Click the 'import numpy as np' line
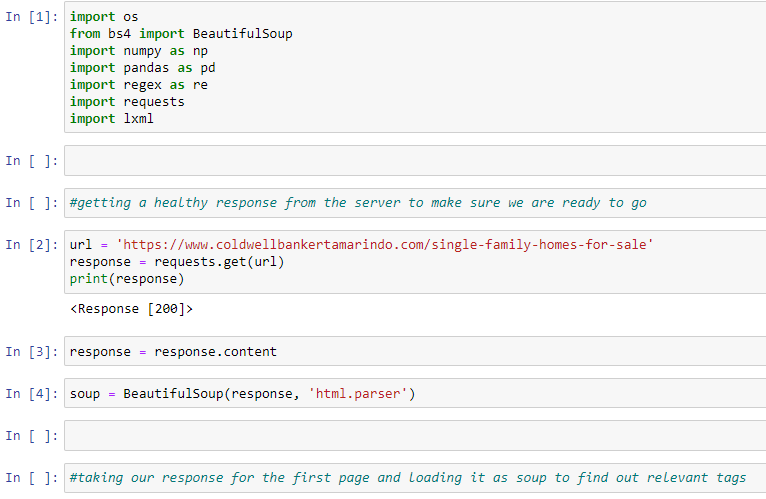 tap(139, 51)
